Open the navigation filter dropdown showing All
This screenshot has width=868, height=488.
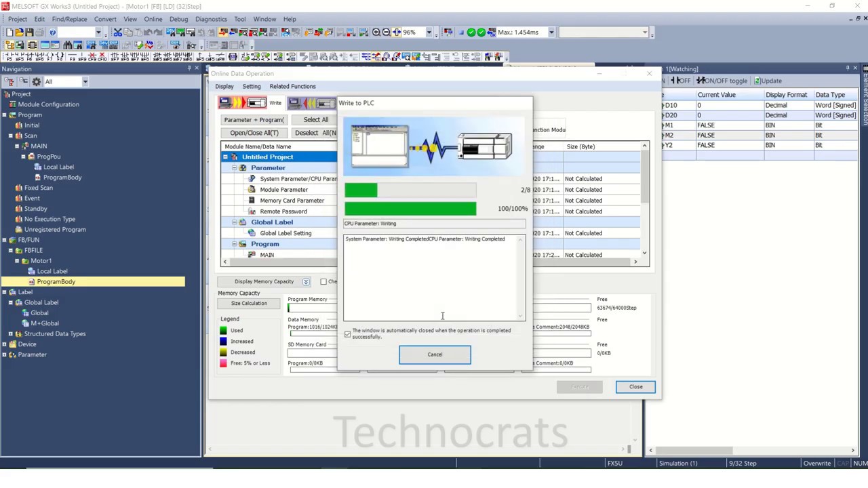pos(85,81)
